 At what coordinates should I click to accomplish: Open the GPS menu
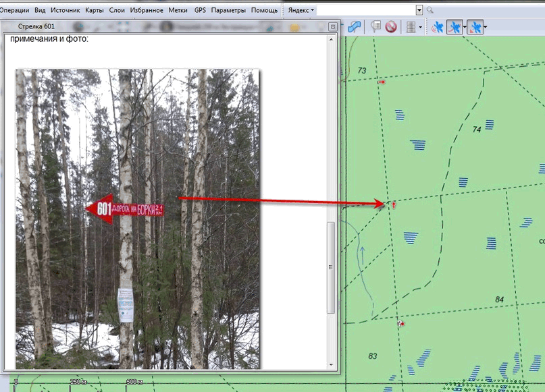coord(200,11)
